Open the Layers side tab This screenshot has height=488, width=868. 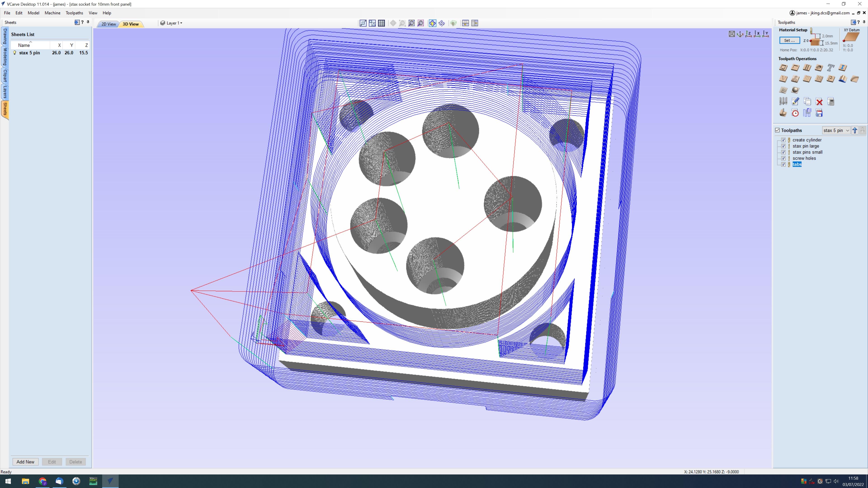point(5,91)
